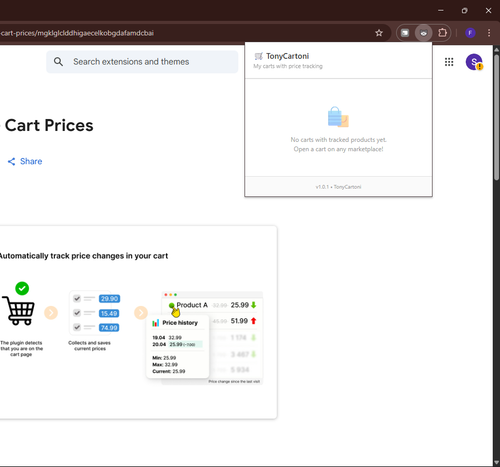Click the page vertical scrollbar thumb

click(496, 117)
